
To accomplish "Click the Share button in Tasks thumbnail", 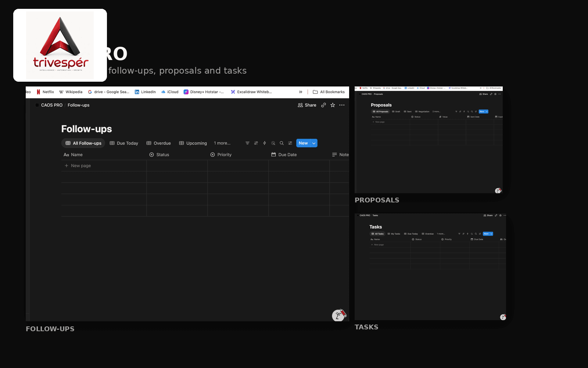I will tap(488, 215).
